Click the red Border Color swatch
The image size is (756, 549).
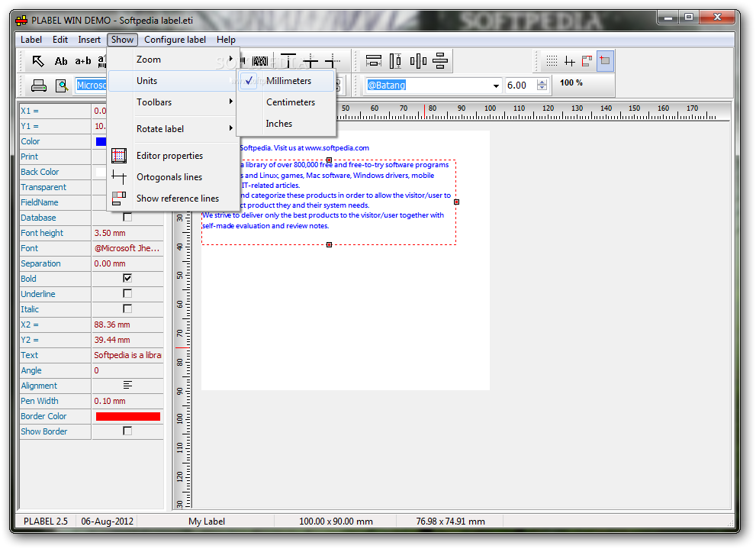[x=127, y=416]
